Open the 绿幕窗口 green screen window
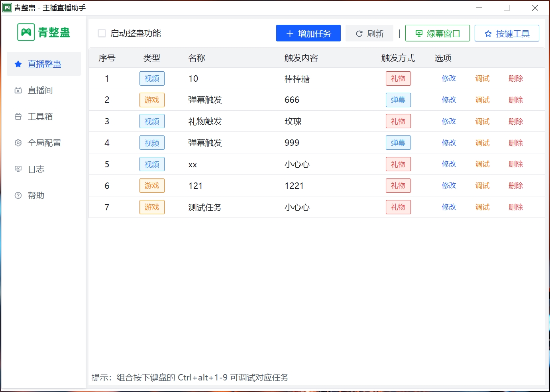 [x=437, y=33]
